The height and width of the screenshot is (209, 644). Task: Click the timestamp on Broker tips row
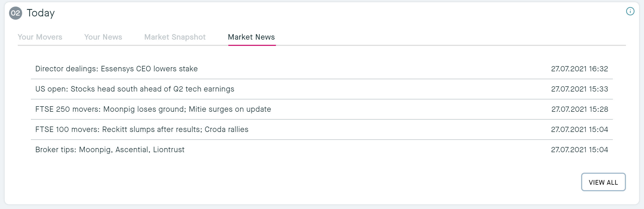[579, 150]
